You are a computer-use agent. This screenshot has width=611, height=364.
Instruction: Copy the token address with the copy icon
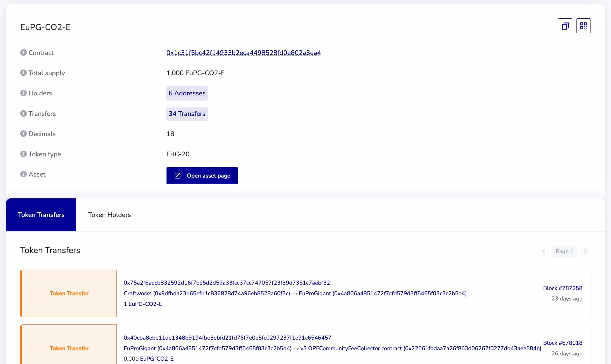coord(565,26)
